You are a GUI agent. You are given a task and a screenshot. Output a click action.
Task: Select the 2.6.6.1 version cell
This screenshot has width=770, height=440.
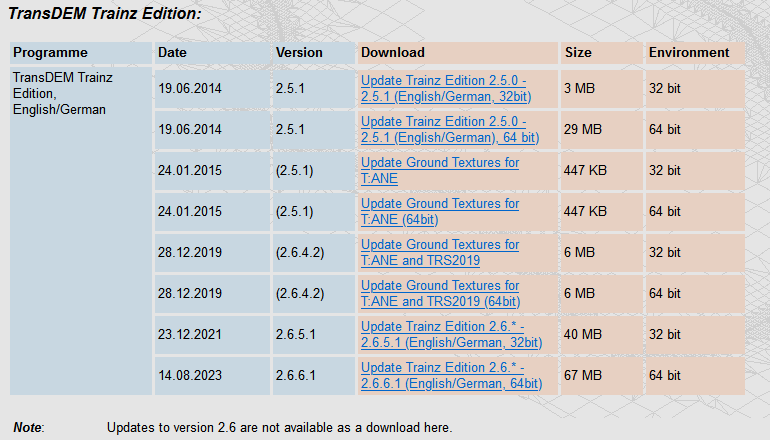coord(314,376)
